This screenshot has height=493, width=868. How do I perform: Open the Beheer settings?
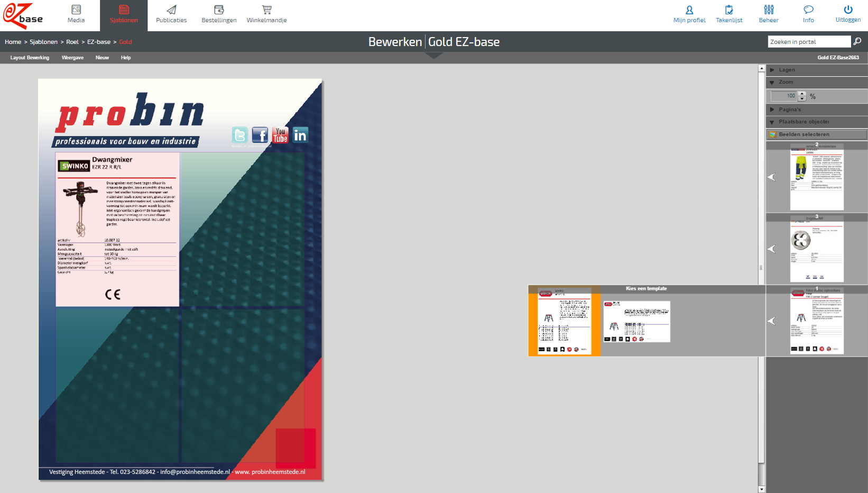click(769, 14)
